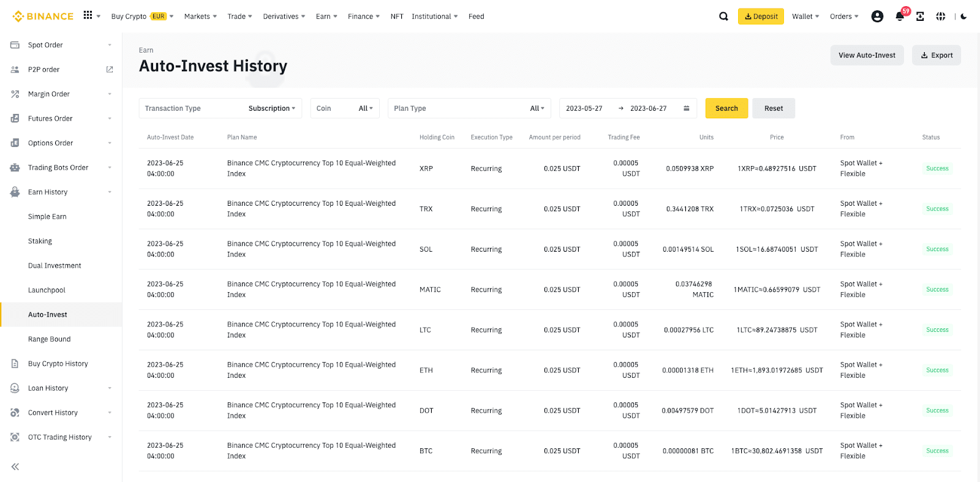
Task: Expand the Options Order sidebar section
Action: pos(110,143)
